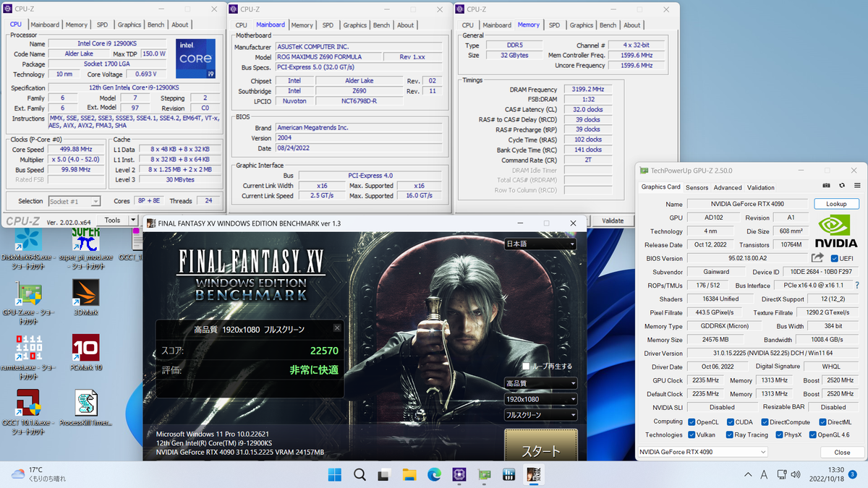Toggle the CUDA checkbox
The height and width of the screenshot is (488, 868).
730,422
